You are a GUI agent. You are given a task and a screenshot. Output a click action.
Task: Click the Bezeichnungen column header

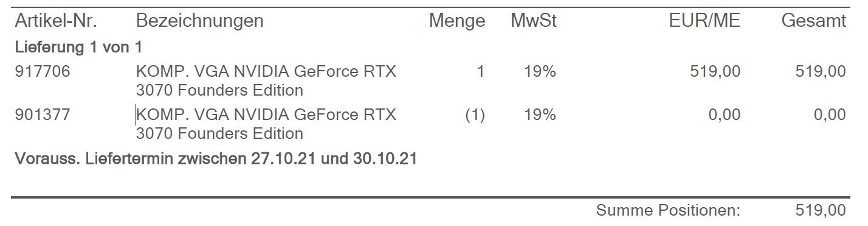pos(199,21)
